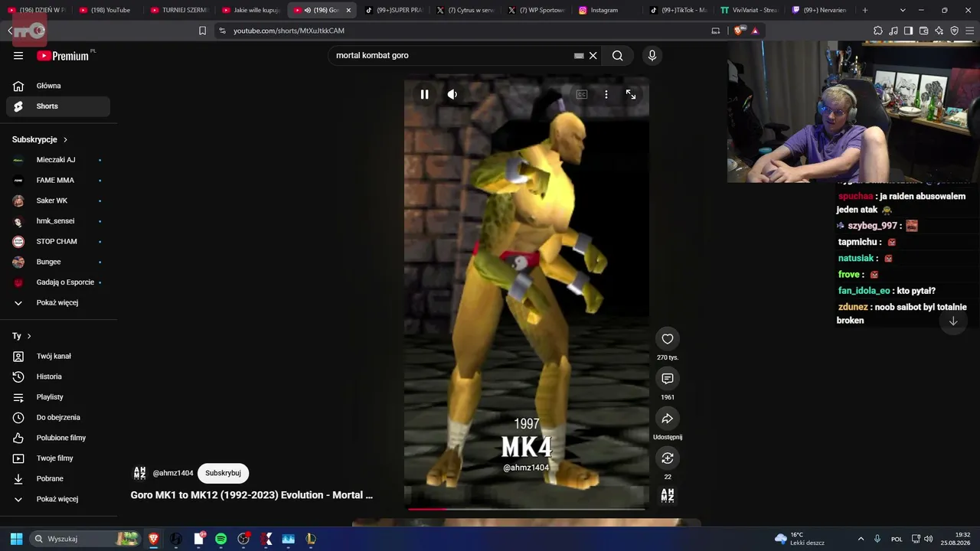Screen dimensions: 980x551
Task: Toggle the browser sidebar panel
Action: click(x=908, y=31)
